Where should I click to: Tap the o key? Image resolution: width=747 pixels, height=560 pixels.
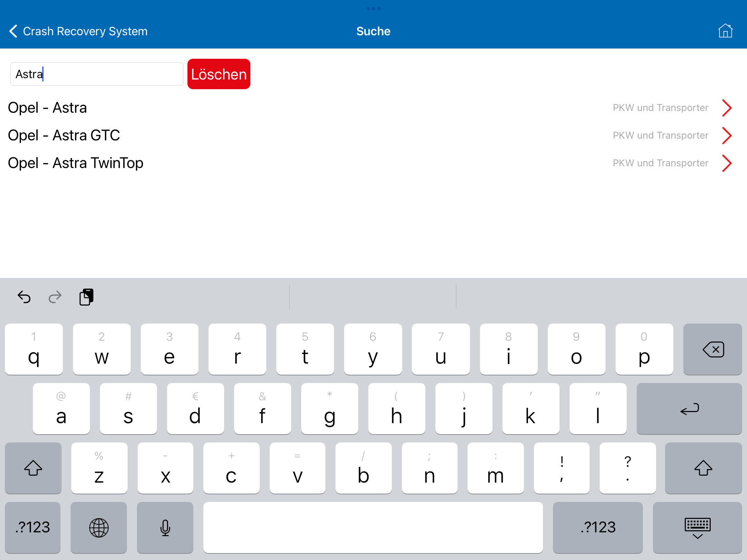tap(577, 349)
